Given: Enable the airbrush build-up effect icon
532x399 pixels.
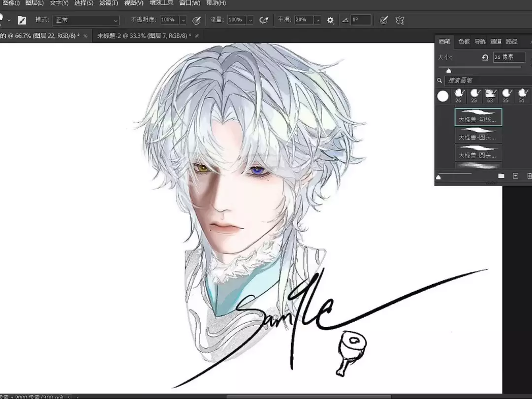Looking at the screenshot, I should tap(264, 20).
